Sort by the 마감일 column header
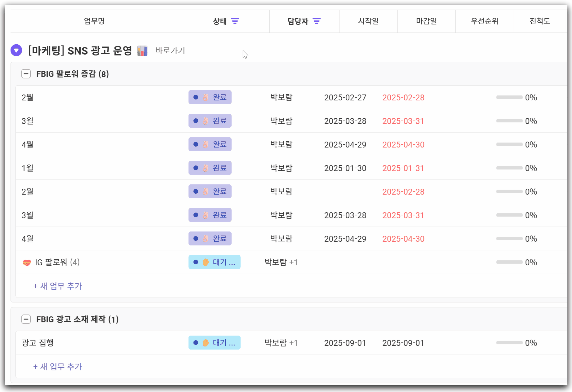Screen dimensions: 572x392 426,21
